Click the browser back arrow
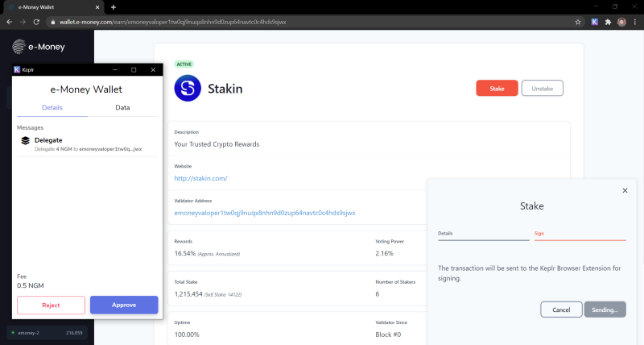644x345 pixels. click(x=10, y=22)
